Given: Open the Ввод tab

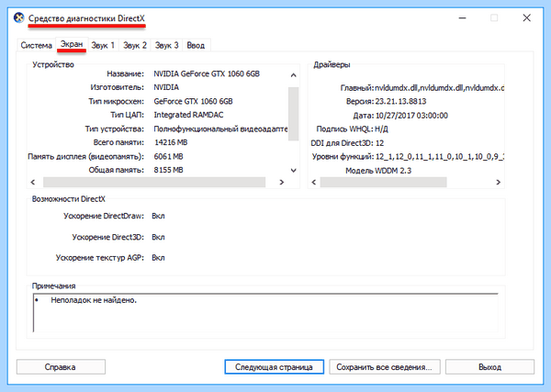Looking at the screenshot, I should 196,45.
